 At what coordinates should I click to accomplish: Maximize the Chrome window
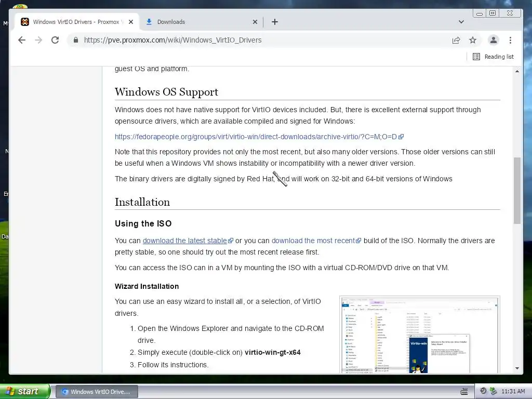pos(493,13)
